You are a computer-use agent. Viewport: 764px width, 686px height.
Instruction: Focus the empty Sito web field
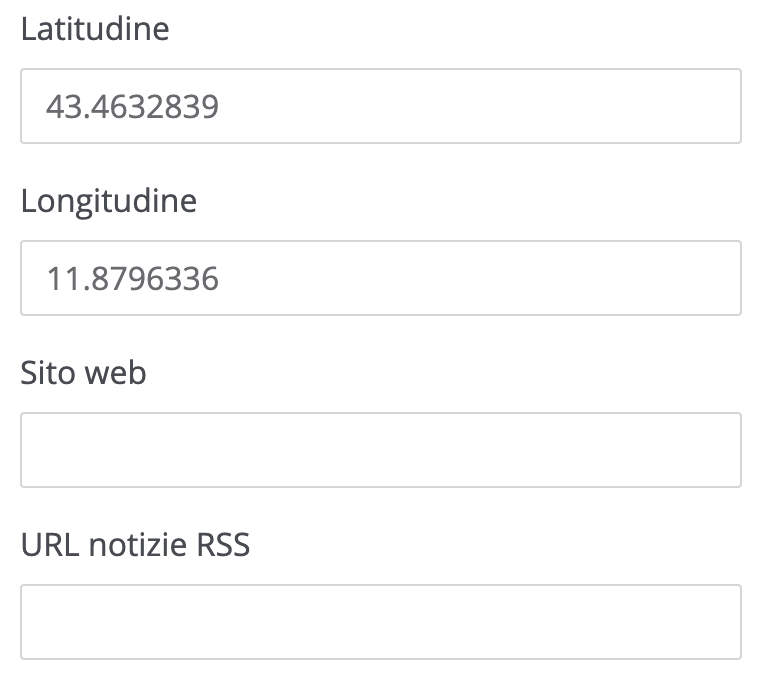380,450
